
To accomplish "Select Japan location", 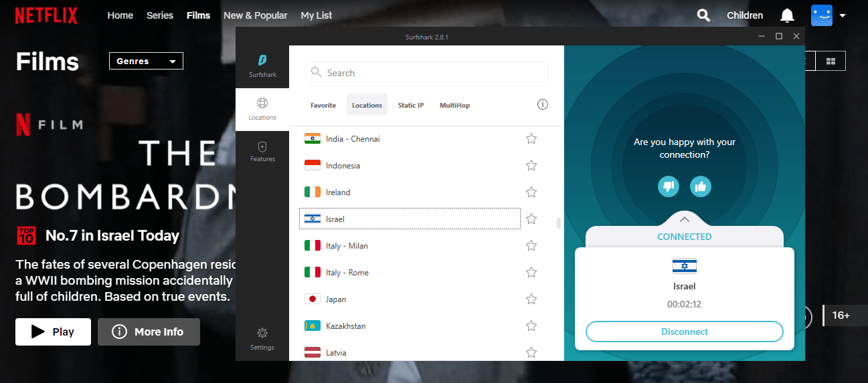I will (410, 299).
